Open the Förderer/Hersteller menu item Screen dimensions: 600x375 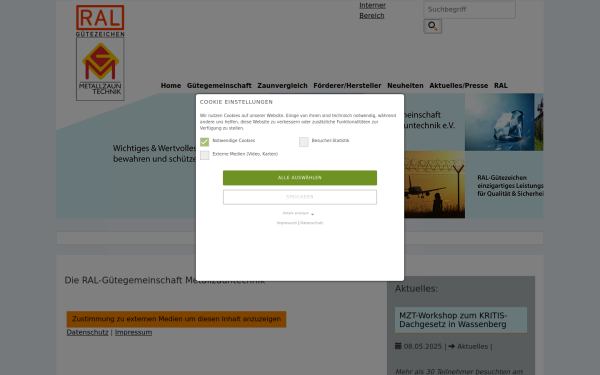tap(347, 86)
